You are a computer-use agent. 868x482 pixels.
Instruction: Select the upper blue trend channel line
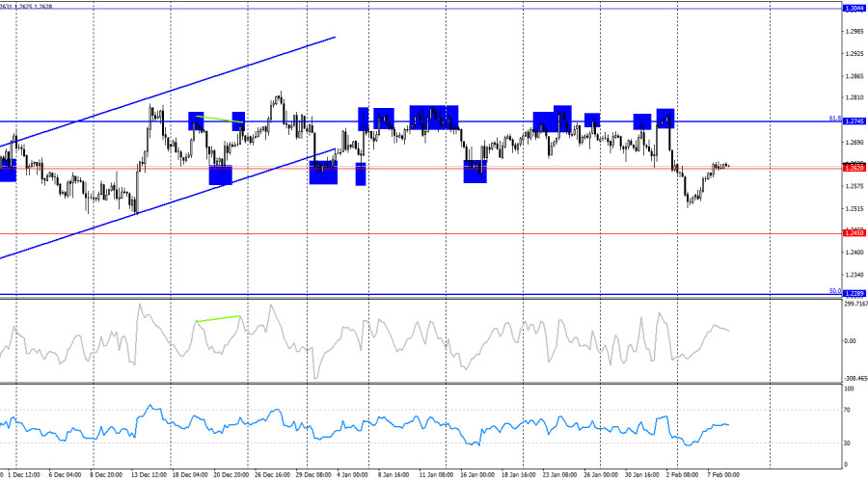click(168, 92)
